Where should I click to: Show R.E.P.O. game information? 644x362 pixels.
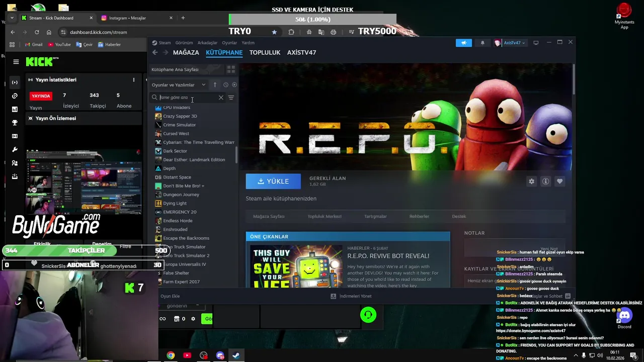(x=545, y=182)
